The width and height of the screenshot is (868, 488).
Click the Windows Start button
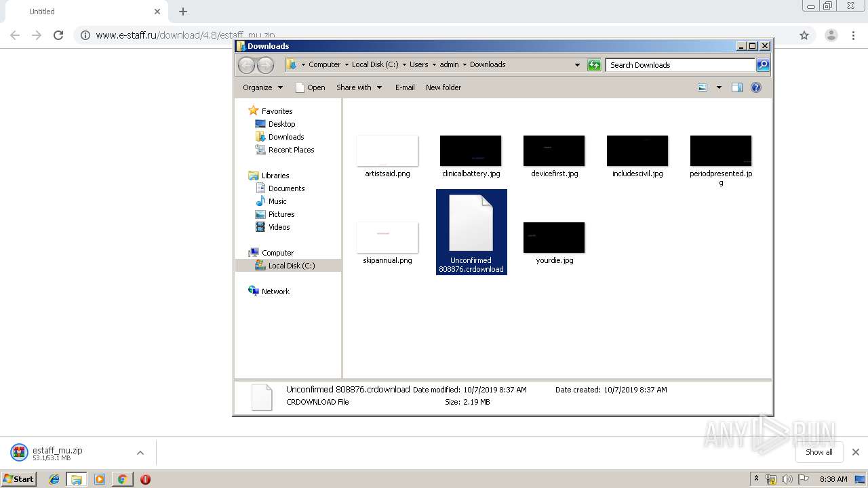pyautogui.click(x=19, y=479)
